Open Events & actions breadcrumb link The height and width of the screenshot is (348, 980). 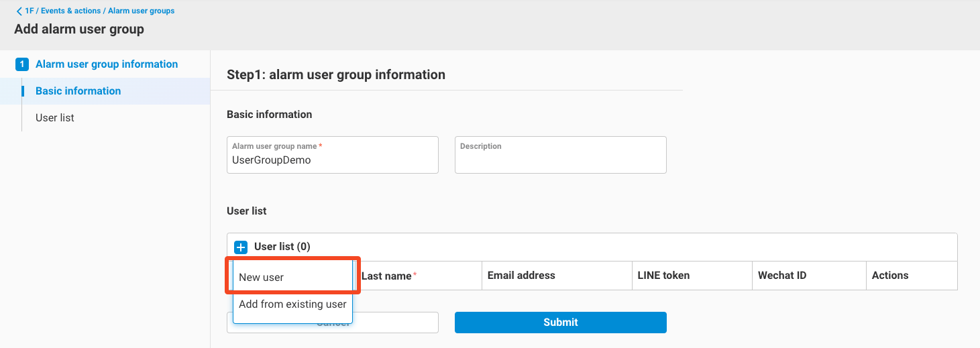[x=69, y=11]
